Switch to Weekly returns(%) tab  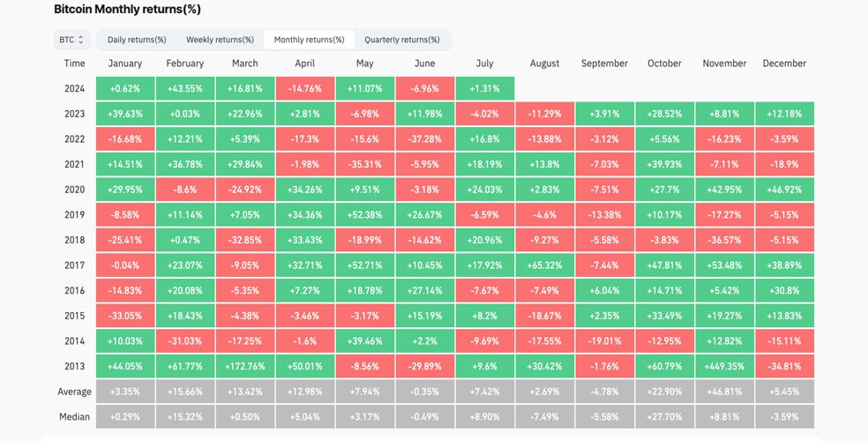coord(220,40)
